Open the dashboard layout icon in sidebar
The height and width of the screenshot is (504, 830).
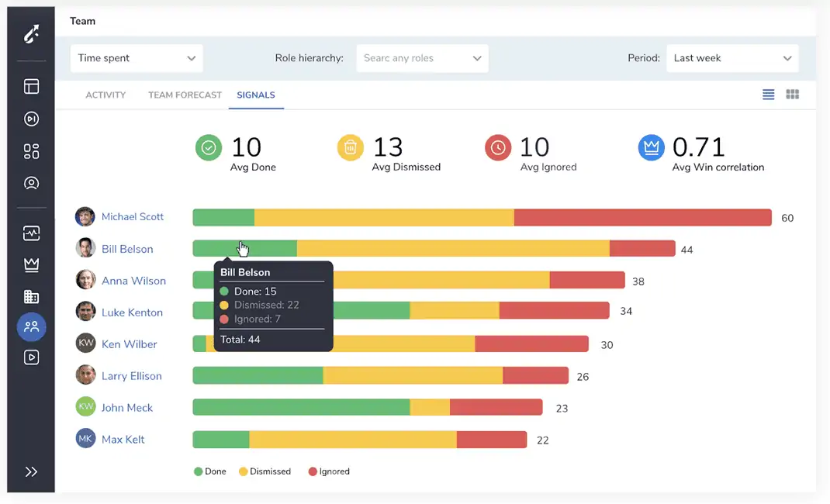click(31, 86)
